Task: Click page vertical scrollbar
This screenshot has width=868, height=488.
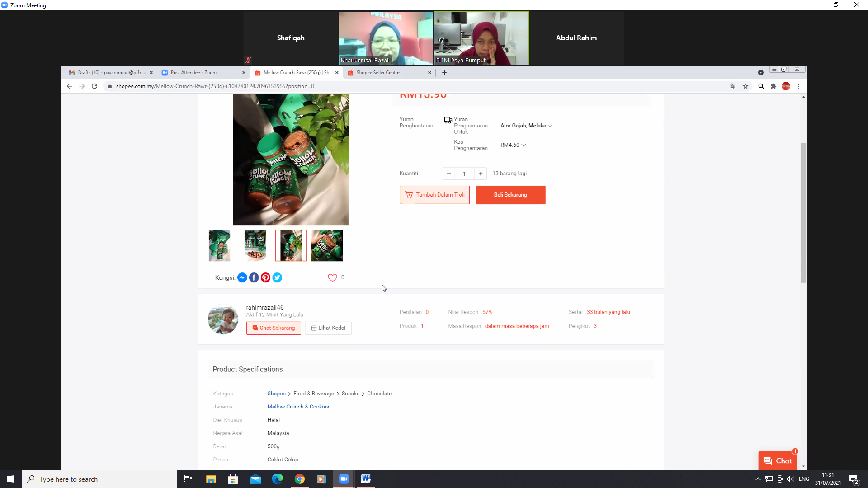Action: pyautogui.click(x=803, y=212)
